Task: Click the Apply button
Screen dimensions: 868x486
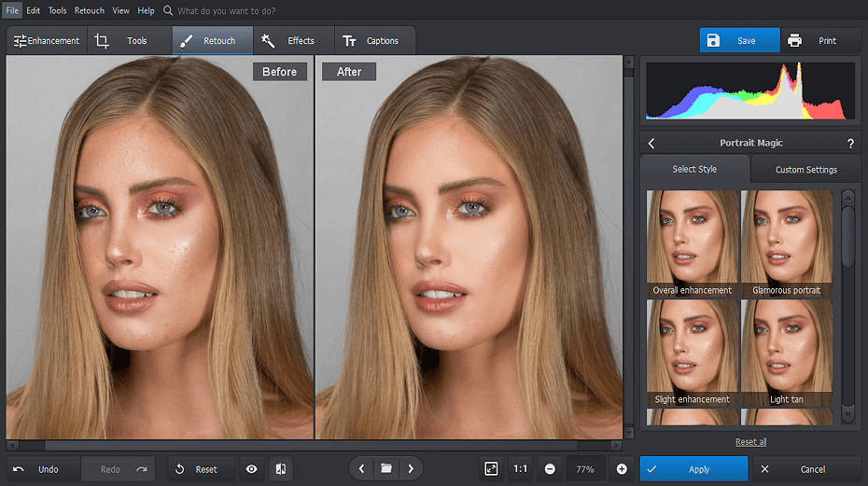Action: click(x=693, y=469)
